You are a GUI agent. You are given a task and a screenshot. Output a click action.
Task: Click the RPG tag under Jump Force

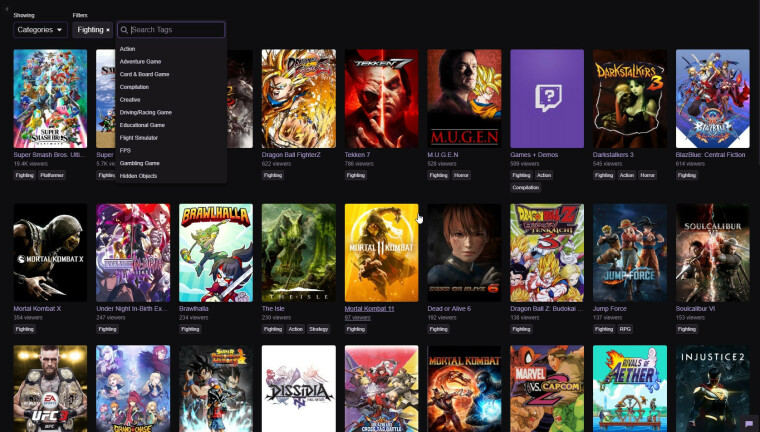pos(625,329)
